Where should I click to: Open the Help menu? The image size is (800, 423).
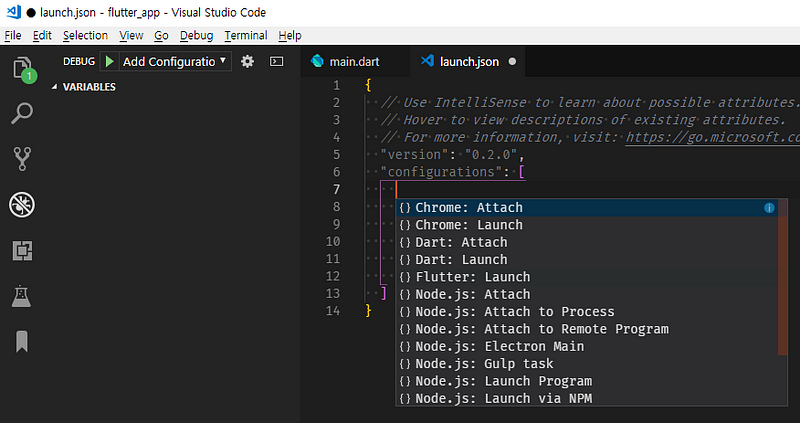(x=290, y=36)
